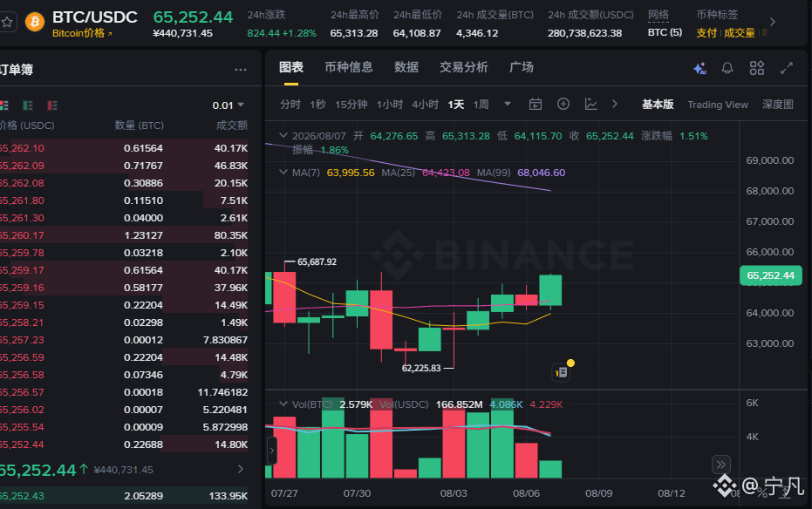
Task: Select sell order priced 65,252.44
Action: coord(124,445)
